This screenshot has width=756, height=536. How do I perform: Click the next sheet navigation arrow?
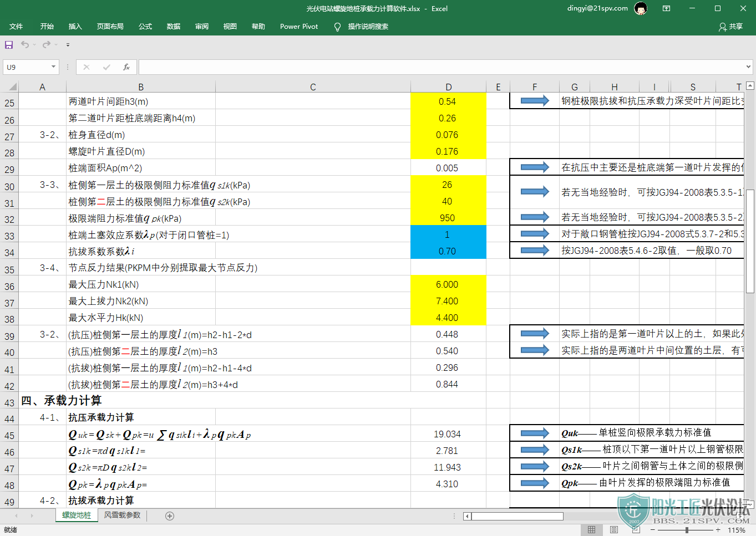(x=32, y=516)
